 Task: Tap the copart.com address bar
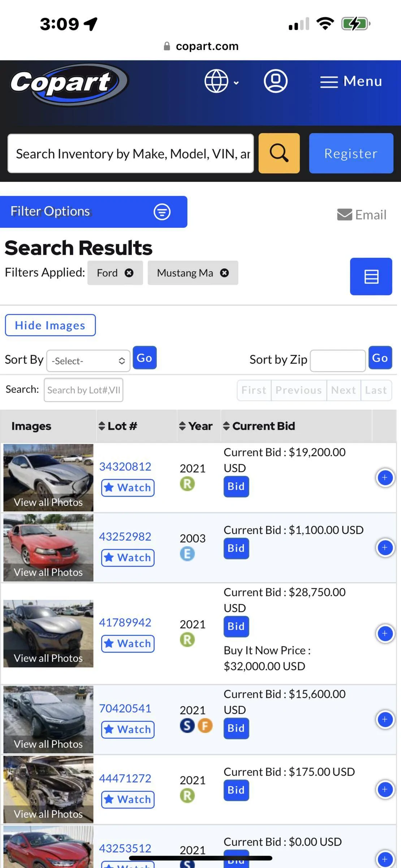(x=201, y=46)
